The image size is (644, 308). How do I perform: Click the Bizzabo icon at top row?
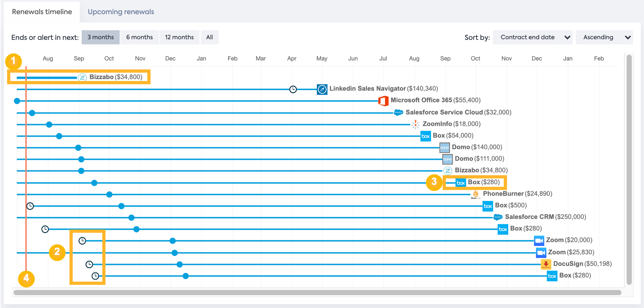point(82,77)
